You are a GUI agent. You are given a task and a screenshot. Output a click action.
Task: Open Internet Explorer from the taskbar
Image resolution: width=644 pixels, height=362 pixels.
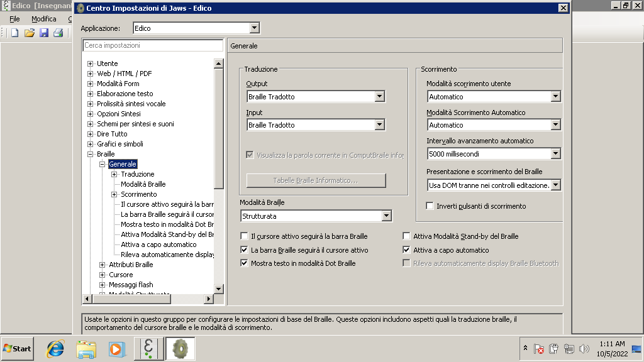(x=55, y=349)
